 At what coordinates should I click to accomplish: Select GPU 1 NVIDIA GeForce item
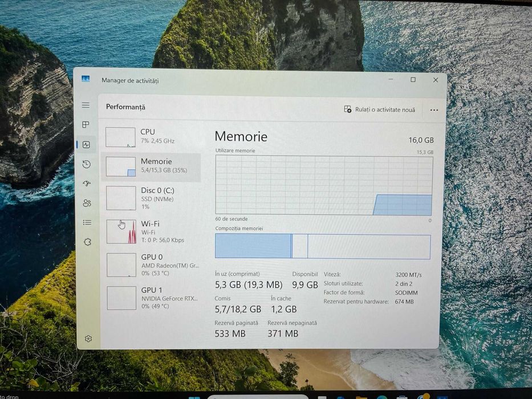(153, 298)
